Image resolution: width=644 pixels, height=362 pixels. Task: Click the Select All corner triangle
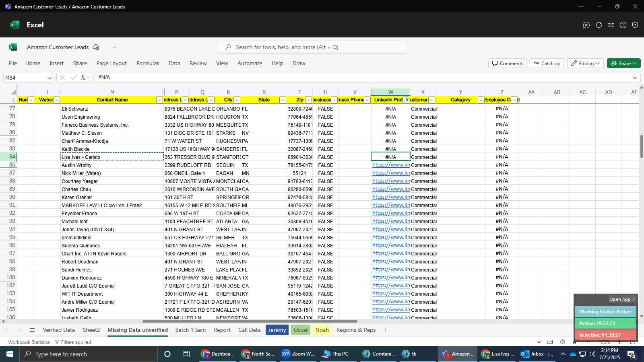coord(13,92)
